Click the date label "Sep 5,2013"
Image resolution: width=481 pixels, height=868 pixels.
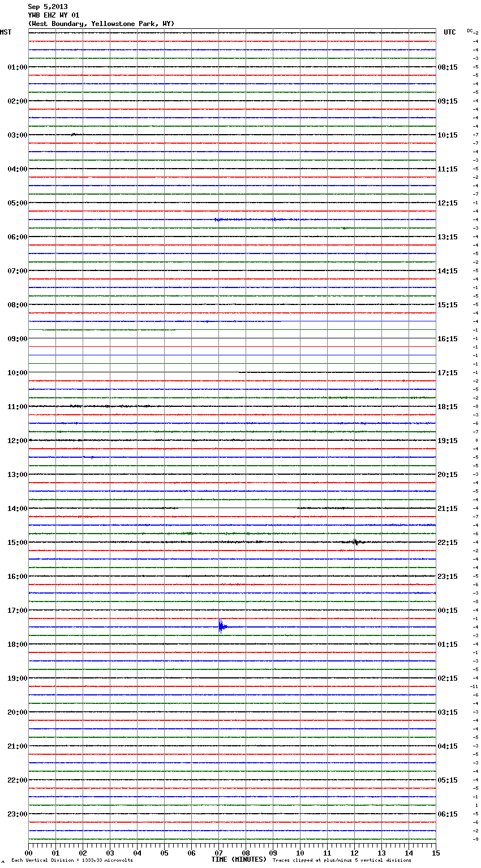click(x=48, y=7)
